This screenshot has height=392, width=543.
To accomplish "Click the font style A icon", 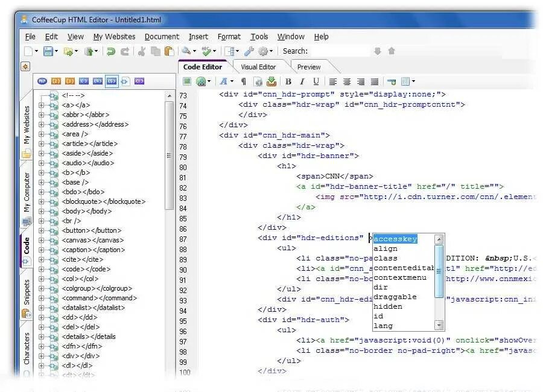I will (223, 81).
